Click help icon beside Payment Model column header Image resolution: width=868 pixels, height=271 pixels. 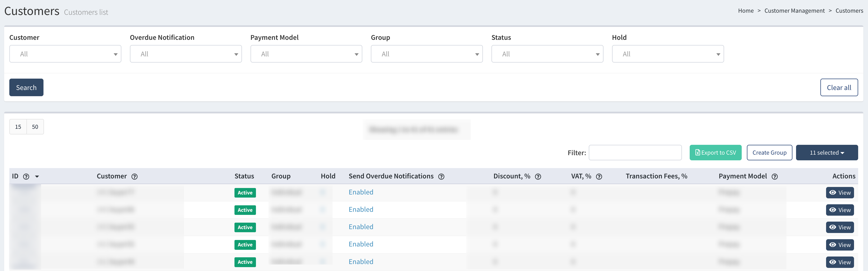(774, 176)
